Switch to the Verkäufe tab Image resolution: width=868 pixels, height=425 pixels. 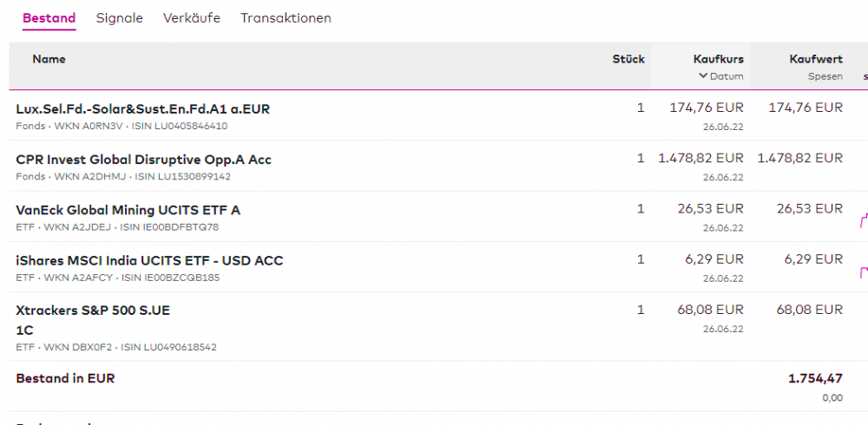[x=192, y=18]
